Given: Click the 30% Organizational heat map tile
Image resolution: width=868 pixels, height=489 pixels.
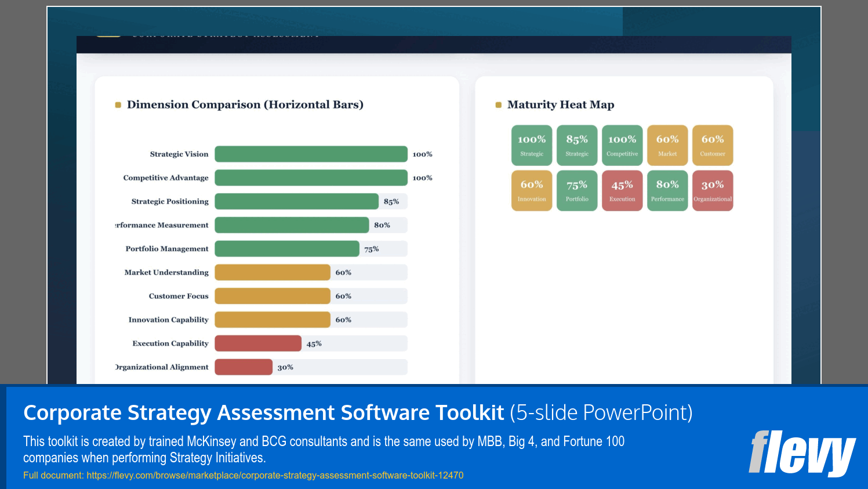Looking at the screenshot, I should [713, 190].
